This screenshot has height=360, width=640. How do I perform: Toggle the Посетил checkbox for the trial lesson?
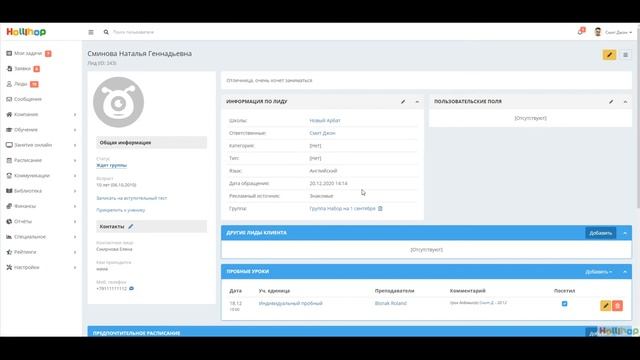point(564,304)
